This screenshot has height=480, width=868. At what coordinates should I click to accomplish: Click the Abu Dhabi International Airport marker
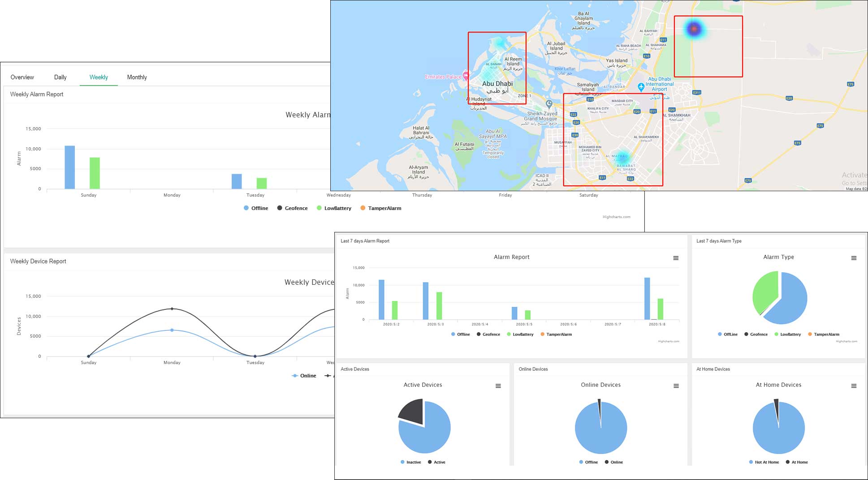(x=641, y=86)
